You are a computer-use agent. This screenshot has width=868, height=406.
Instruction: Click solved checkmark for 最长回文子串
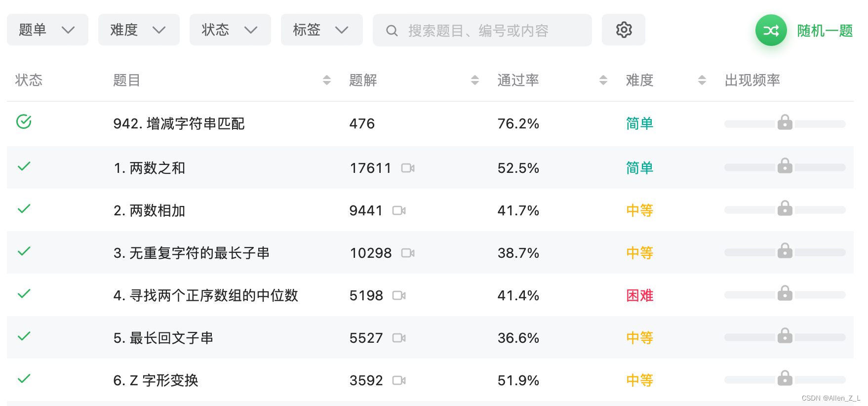click(x=24, y=336)
